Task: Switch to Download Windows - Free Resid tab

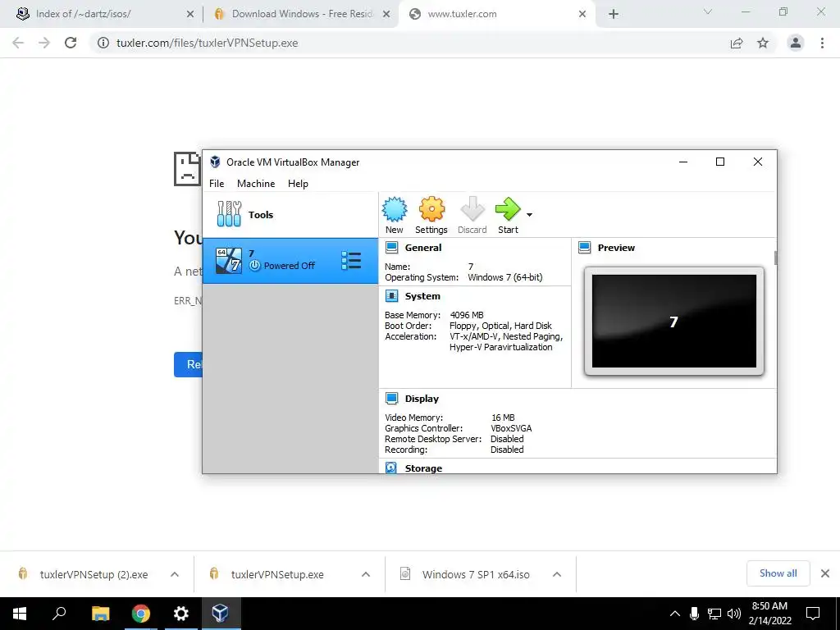Action: pyautogui.click(x=303, y=14)
